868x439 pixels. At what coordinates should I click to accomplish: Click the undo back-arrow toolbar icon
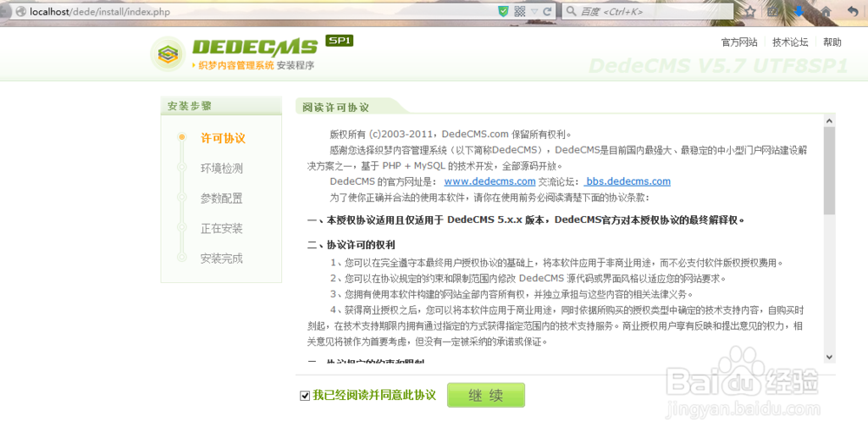(x=852, y=11)
